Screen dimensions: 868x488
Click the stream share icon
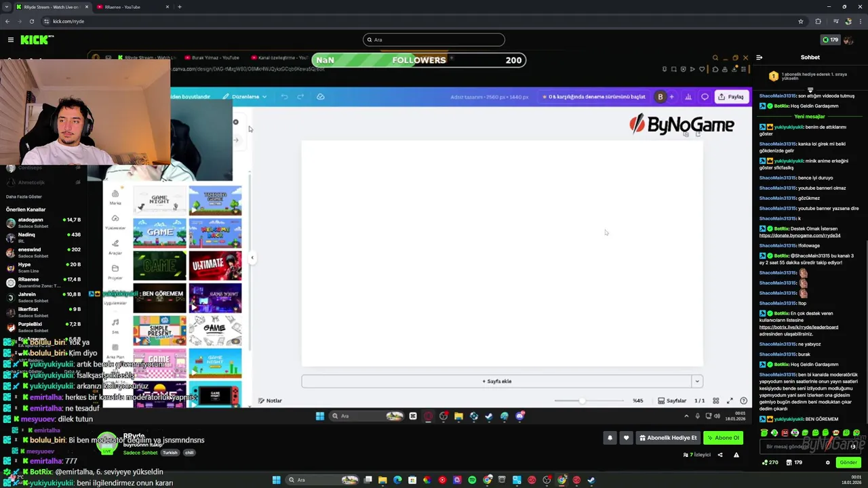(720, 455)
